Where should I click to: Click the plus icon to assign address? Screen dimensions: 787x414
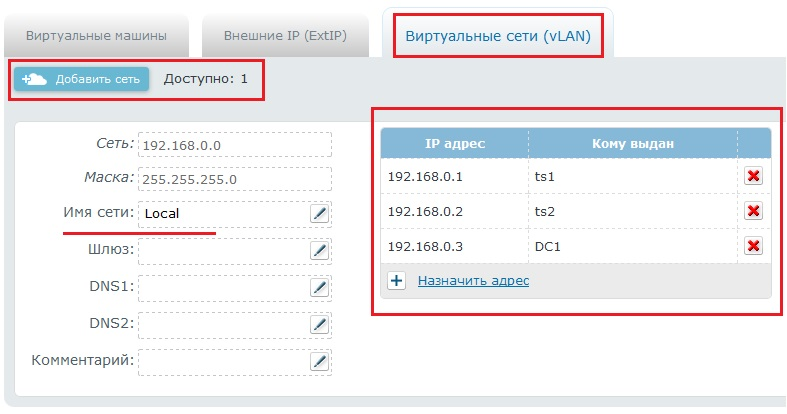click(396, 281)
